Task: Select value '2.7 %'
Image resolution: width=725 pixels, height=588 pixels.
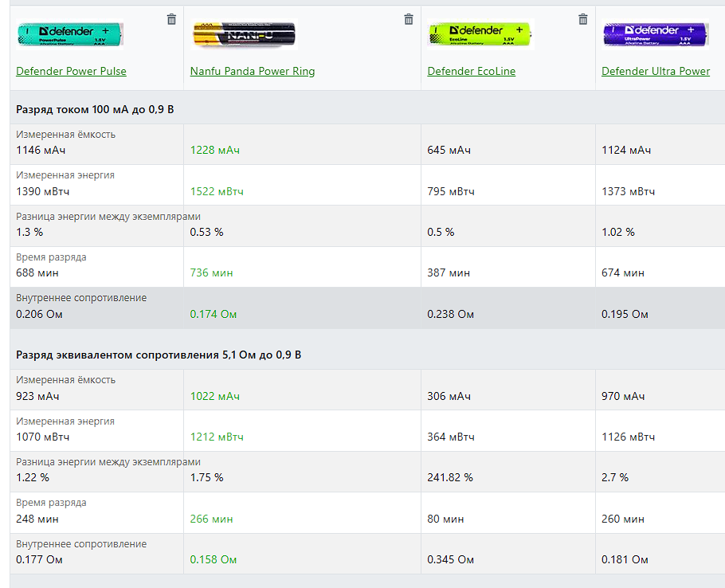Action: pos(615,477)
